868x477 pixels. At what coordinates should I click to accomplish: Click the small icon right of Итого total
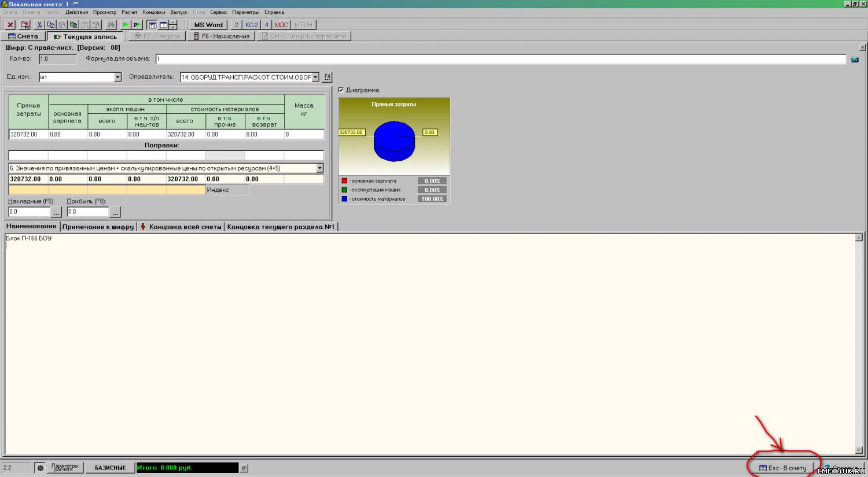point(244,468)
